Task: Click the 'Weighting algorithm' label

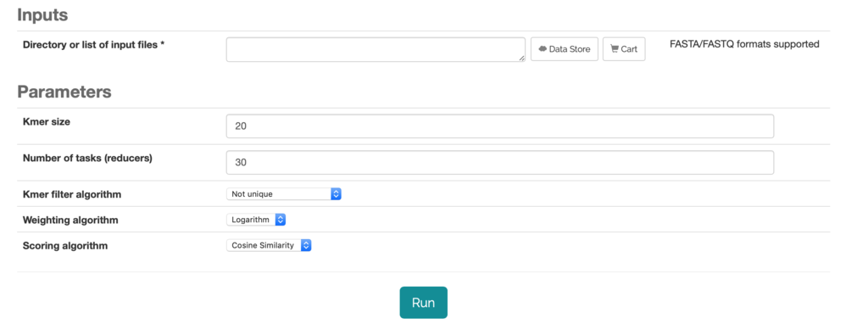Action: 70,220
